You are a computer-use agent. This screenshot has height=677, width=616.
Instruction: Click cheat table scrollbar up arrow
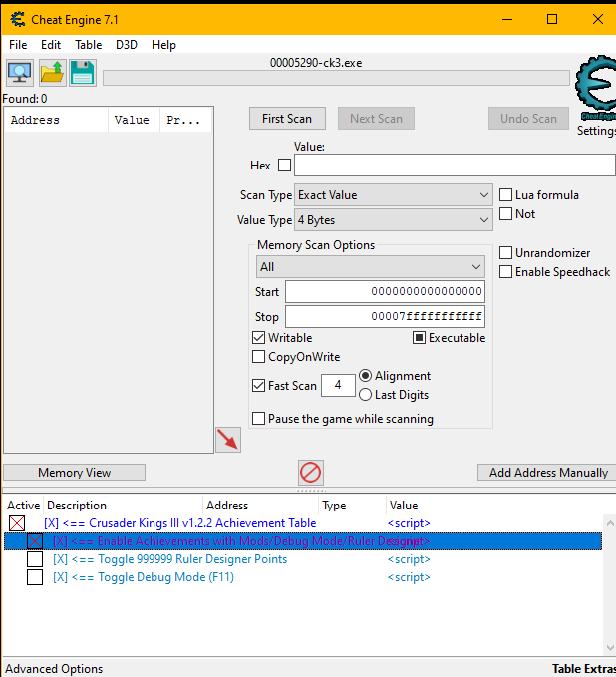[x=610, y=523]
